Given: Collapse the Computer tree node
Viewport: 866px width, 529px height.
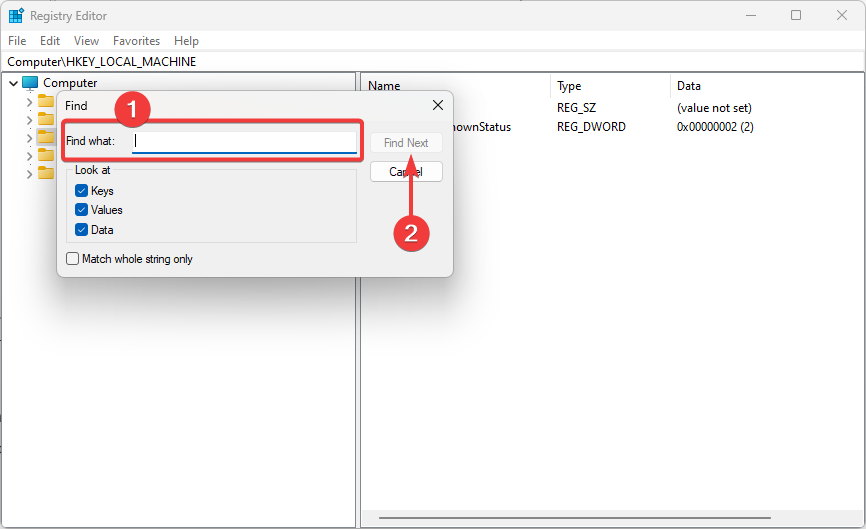Looking at the screenshot, I should 13,83.
